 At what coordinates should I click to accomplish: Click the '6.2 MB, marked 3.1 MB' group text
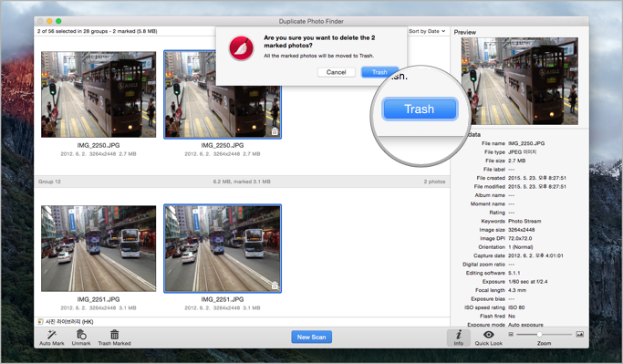click(x=242, y=182)
